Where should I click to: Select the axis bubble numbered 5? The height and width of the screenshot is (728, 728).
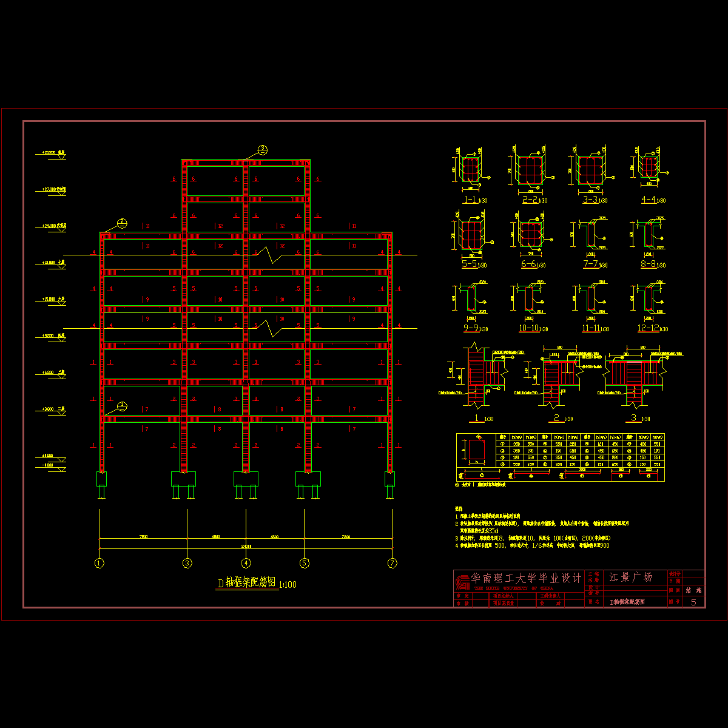(x=305, y=563)
